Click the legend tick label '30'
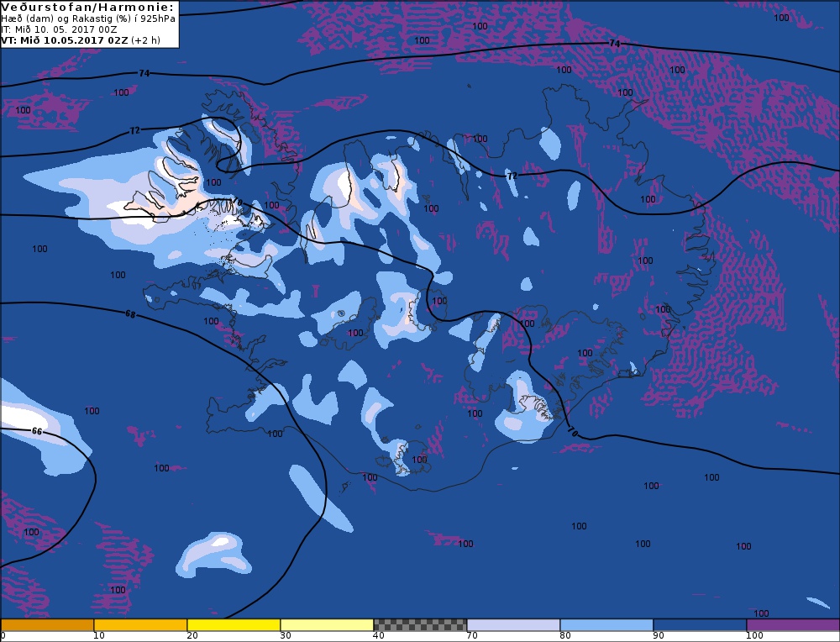This screenshot has height=642, width=840. pyautogui.click(x=286, y=636)
